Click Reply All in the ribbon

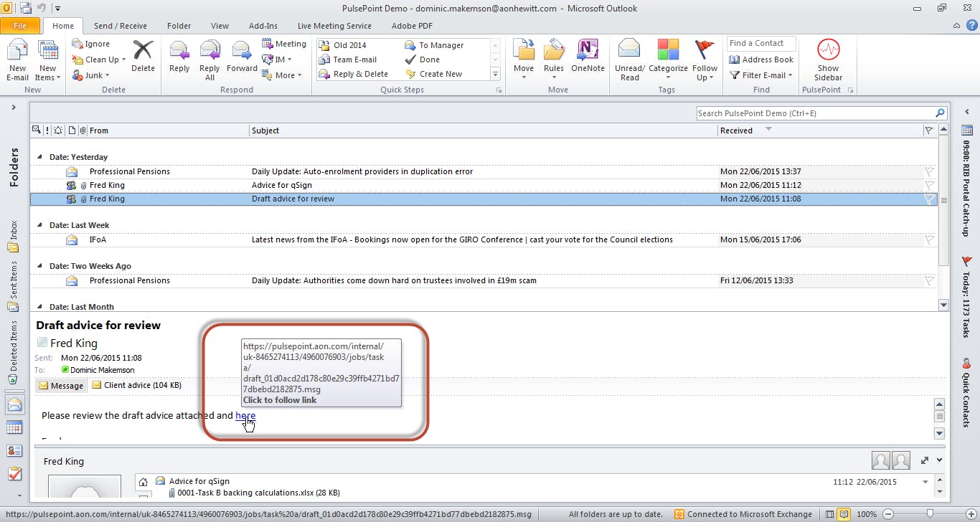click(210, 61)
